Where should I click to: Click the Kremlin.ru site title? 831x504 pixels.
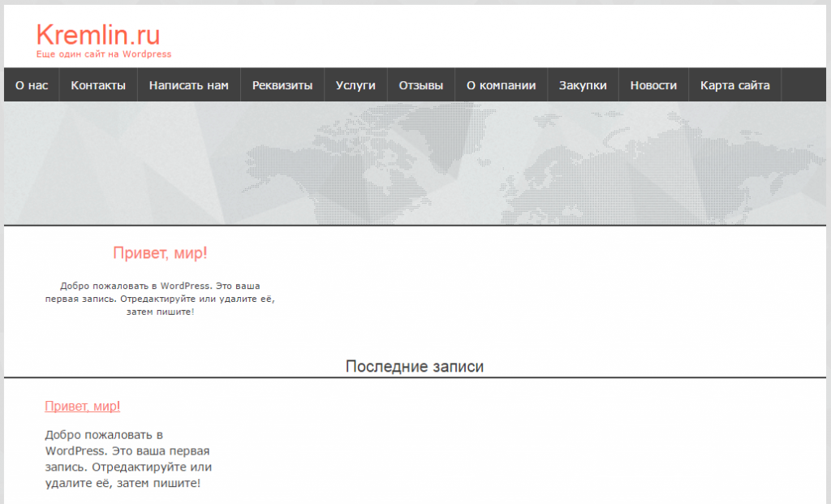click(x=98, y=35)
